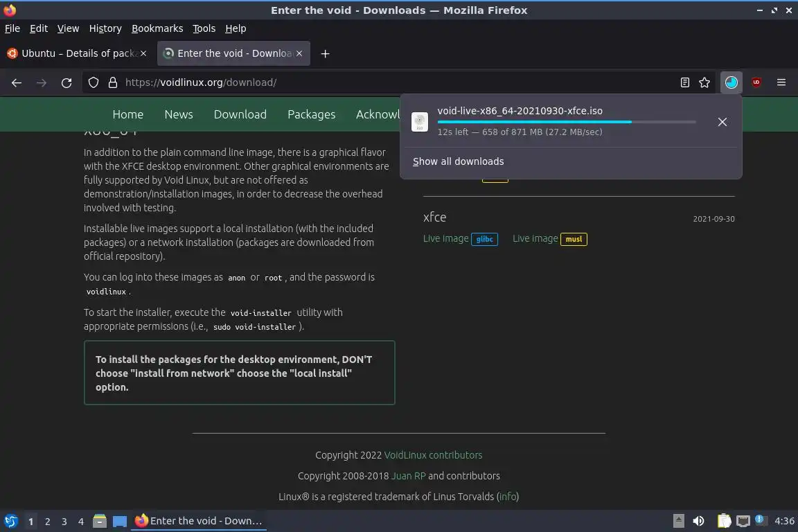Open the Tools menu
Viewport: 798px width, 532px height.
pyautogui.click(x=204, y=28)
